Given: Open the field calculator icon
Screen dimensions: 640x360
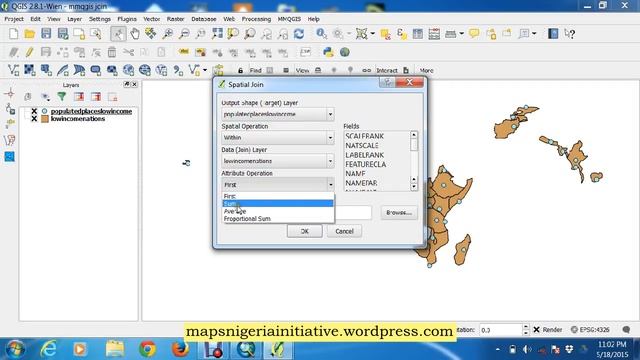Looking at the screenshot, I should (434, 34).
